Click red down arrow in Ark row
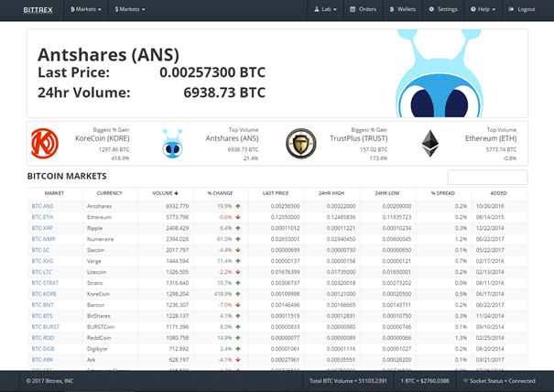Screen dimensions: 554x392 coord(238,359)
